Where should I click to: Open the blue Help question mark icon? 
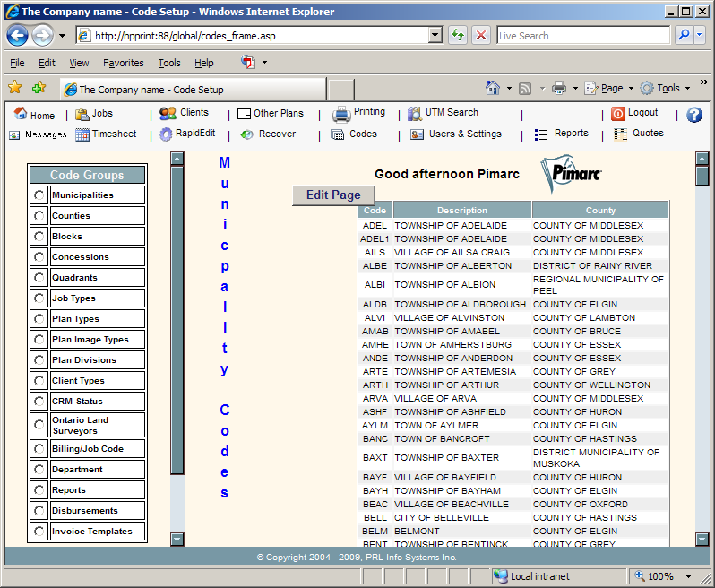point(694,115)
